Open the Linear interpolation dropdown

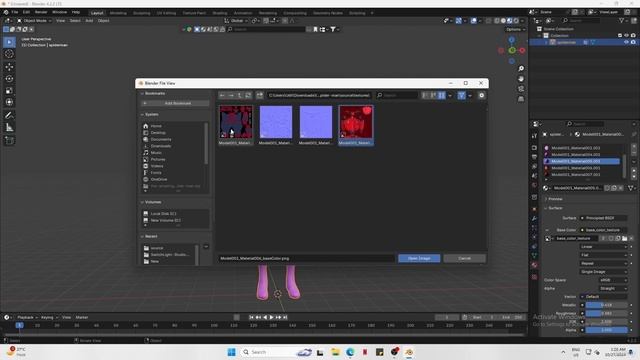[x=604, y=247]
